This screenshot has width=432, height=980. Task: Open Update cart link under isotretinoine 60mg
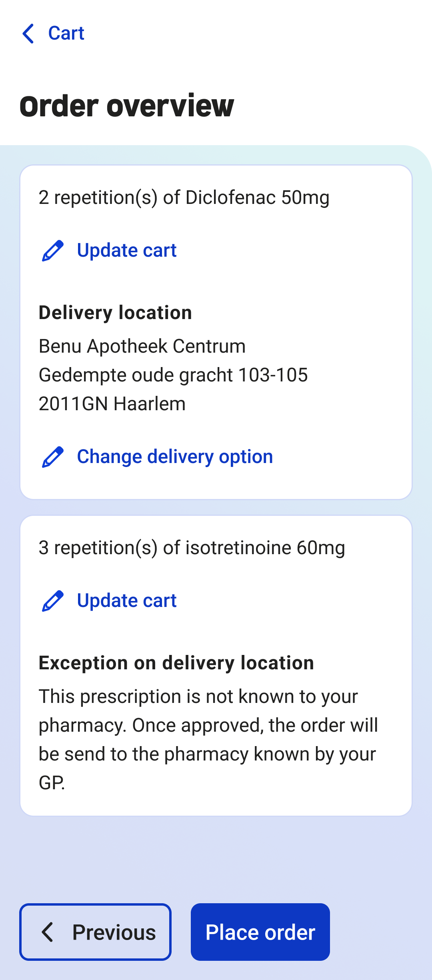(126, 601)
